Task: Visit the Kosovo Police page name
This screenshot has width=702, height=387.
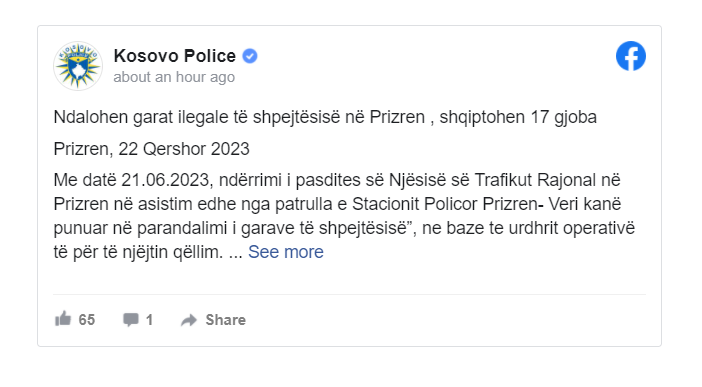Action: click(175, 56)
